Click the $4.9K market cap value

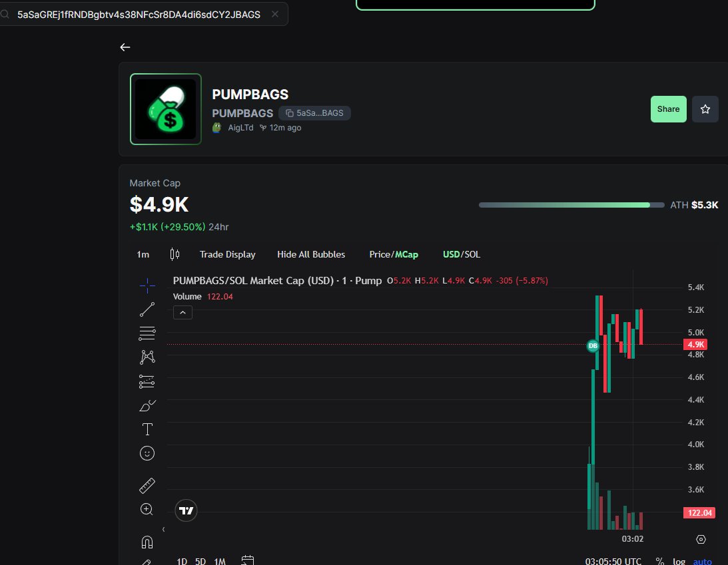coord(159,204)
